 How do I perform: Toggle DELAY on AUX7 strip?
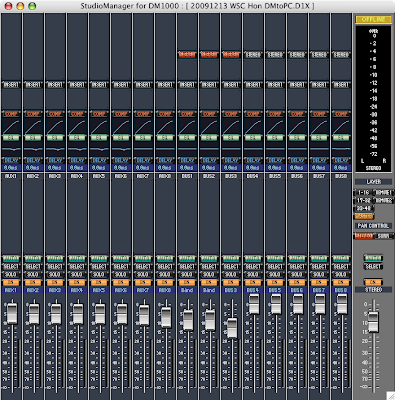(x=143, y=160)
